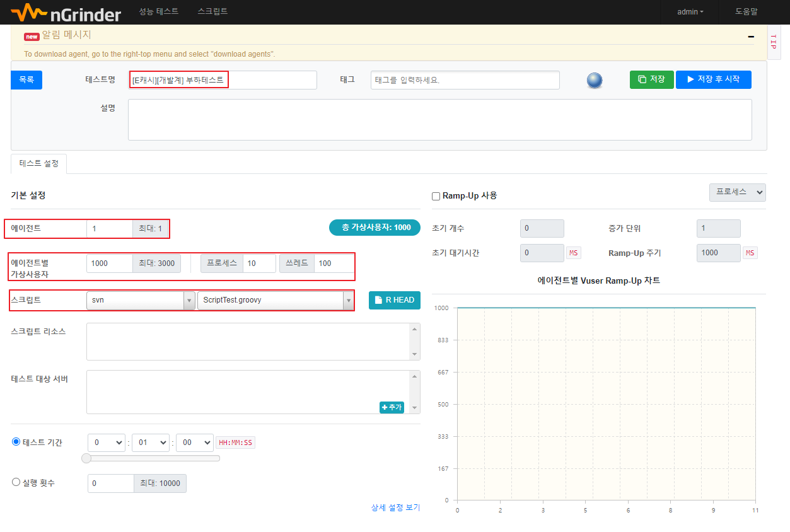Click the 저장 후 시작 button
The width and height of the screenshot is (790, 532).
[714, 79]
